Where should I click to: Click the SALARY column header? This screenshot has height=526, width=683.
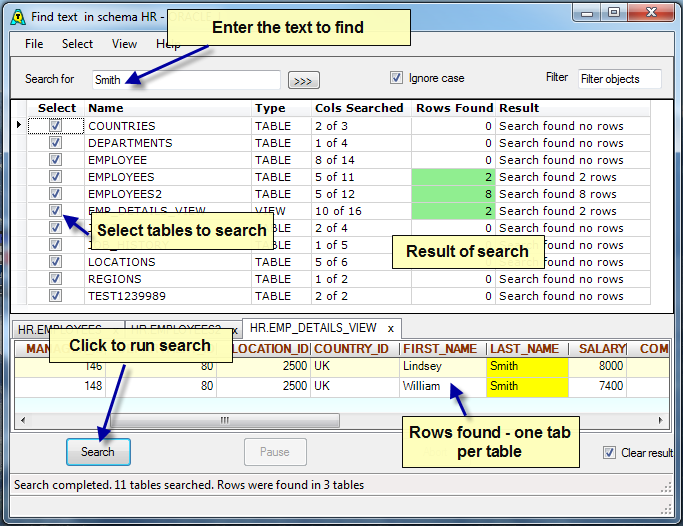[598, 349]
